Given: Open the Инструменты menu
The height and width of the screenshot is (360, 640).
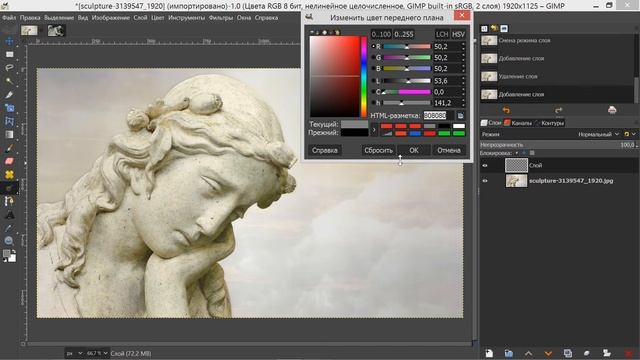Looking at the screenshot, I should pyautogui.click(x=187, y=18).
